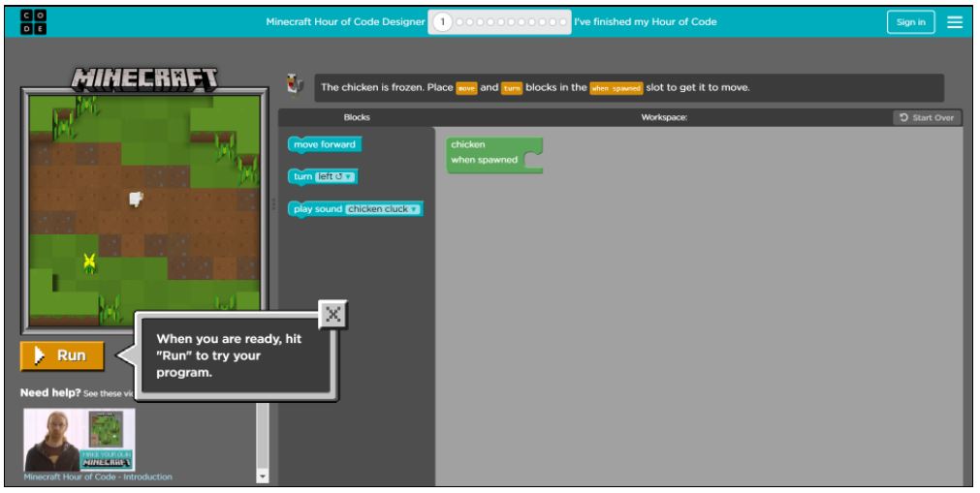Open the turn direction dropdown showing left
Image resolution: width=980 pixels, height=493 pixels.
335,177
